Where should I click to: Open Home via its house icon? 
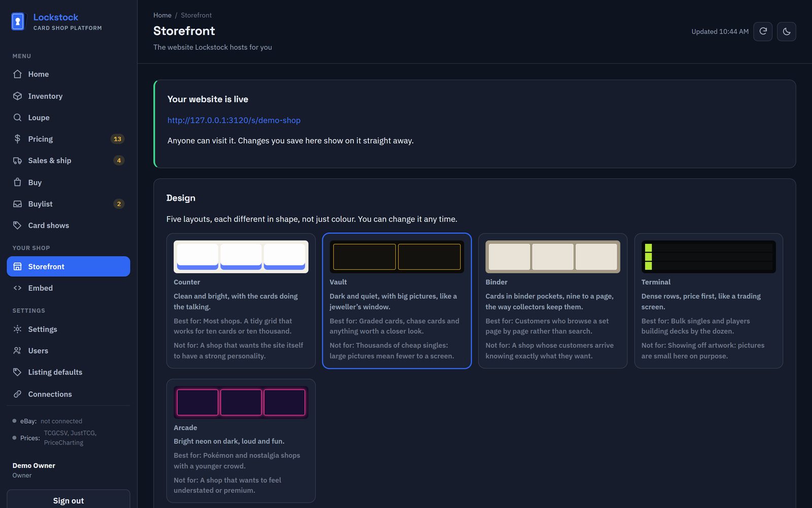pyautogui.click(x=17, y=74)
